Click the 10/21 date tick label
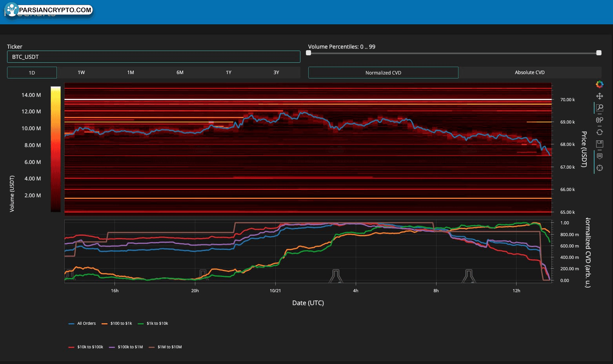This screenshot has width=613, height=364. click(x=275, y=291)
